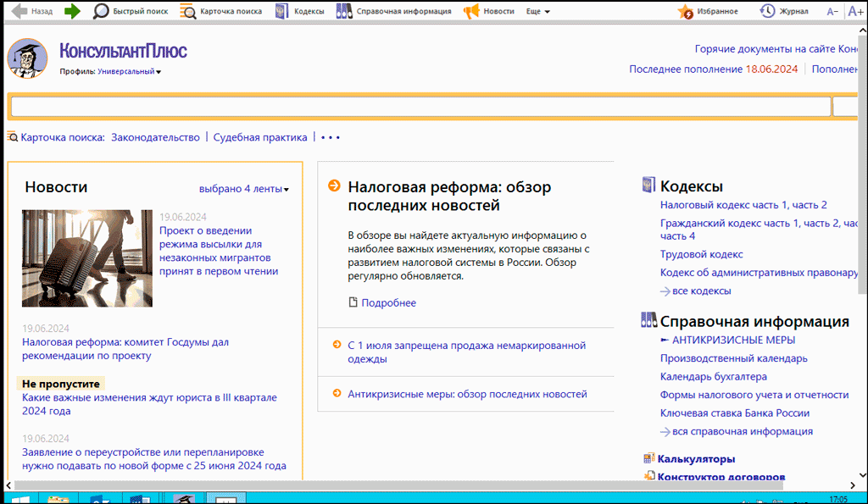868x504 pixels.
Task: Decrease font size with A- button
Action: tap(832, 12)
